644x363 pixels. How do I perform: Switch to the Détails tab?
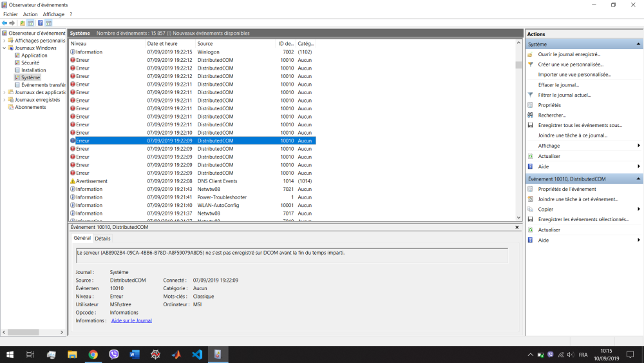pos(103,239)
